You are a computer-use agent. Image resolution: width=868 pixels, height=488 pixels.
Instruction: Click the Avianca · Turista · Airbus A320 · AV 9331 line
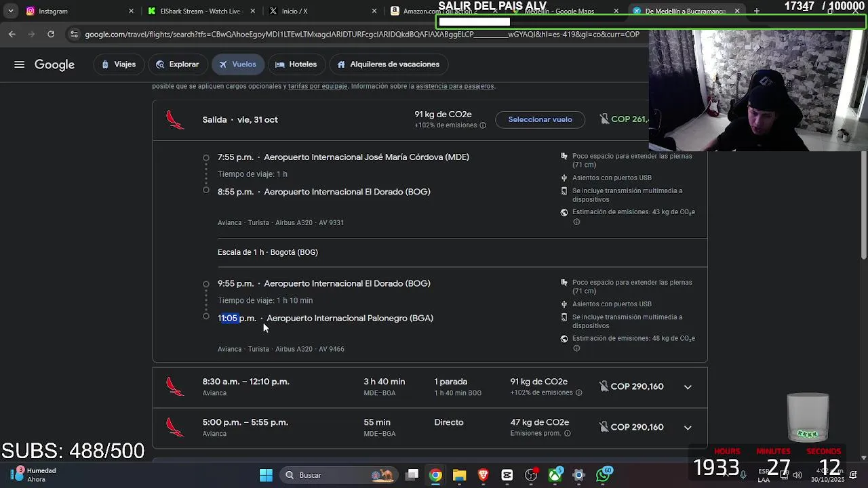[x=281, y=223]
